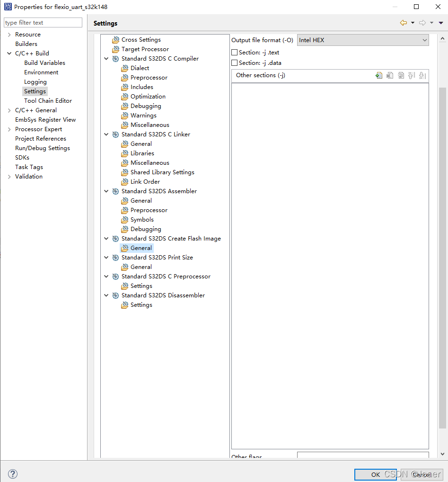Image resolution: width=448 pixels, height=482 pixels.
Task: Click the Warnings option icon
Action: click(x=125, y=116)
